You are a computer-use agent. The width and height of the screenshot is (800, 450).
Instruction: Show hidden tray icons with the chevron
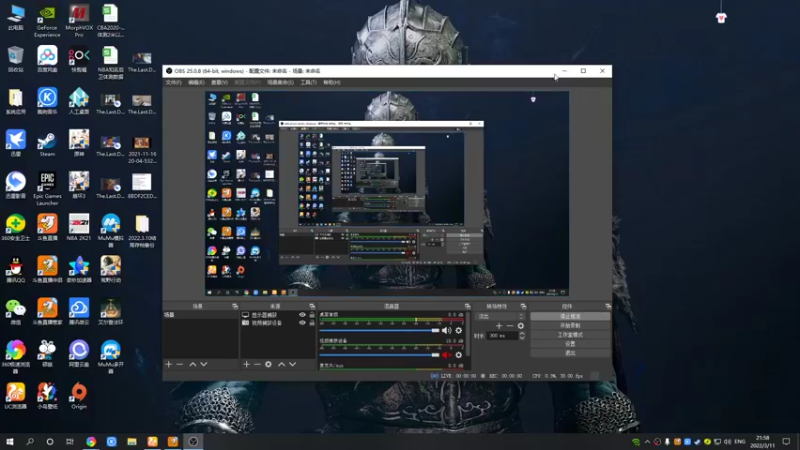pos(647,442)
